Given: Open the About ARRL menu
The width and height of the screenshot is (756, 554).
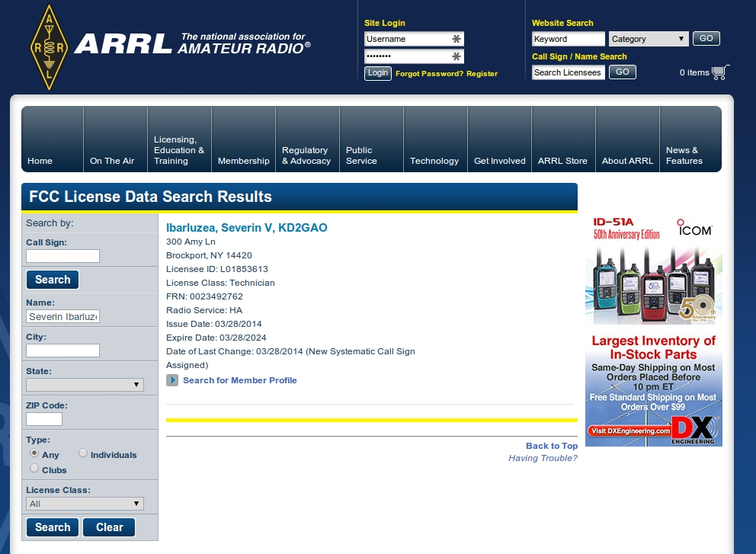Looking at the screenshot, I should pos(628,139).
